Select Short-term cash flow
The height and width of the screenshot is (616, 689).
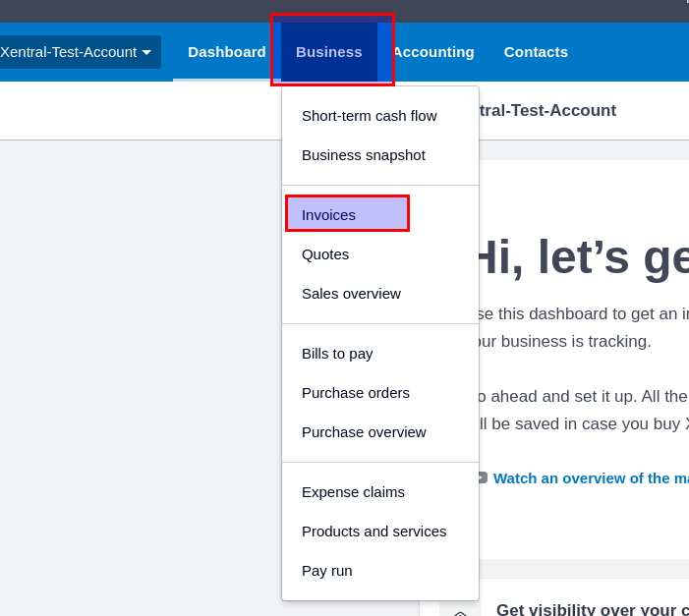(x=370, y=116)
